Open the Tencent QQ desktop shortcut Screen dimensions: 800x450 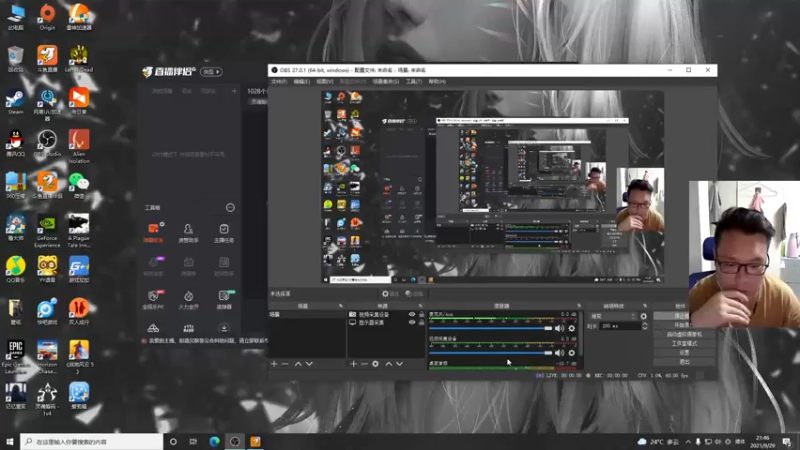pos(15,143)
